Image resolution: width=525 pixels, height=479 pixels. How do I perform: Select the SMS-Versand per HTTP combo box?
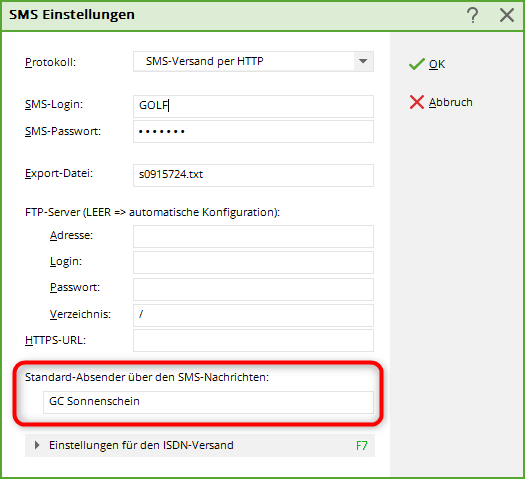click(253, 61)
